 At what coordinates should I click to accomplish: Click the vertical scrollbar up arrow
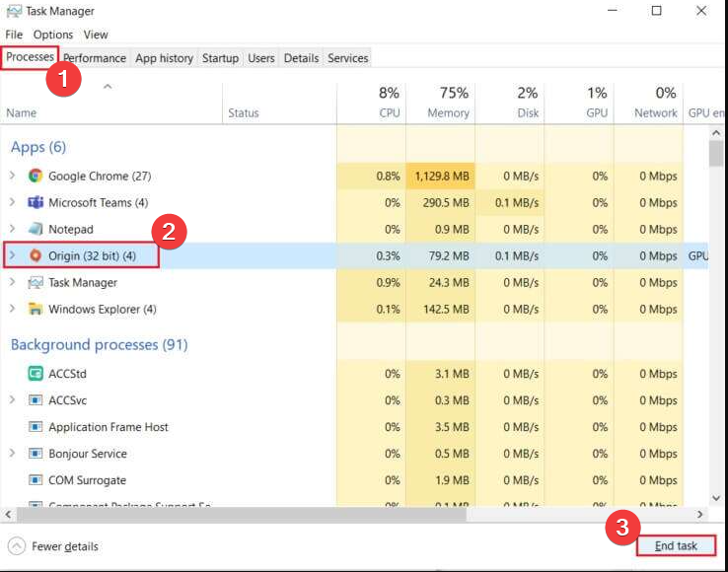pyautogui.click(x=716, y=134)
